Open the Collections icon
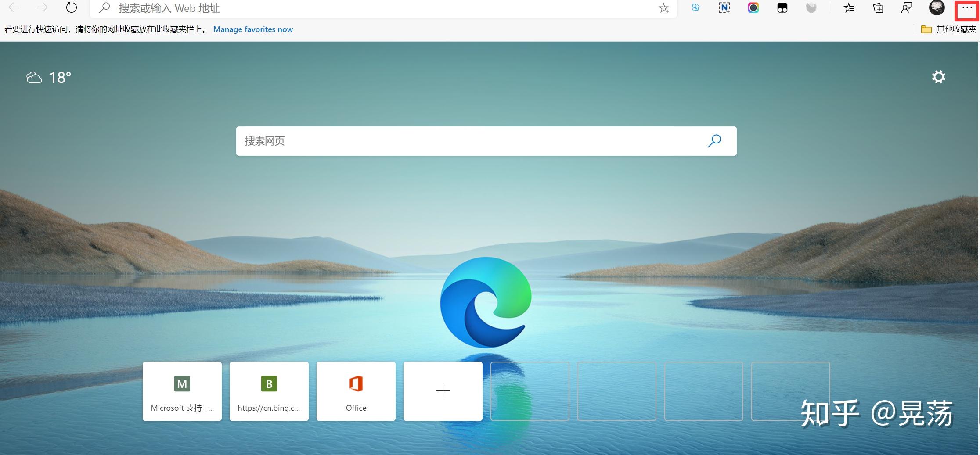The image size is (980, 455). point(878,8)
